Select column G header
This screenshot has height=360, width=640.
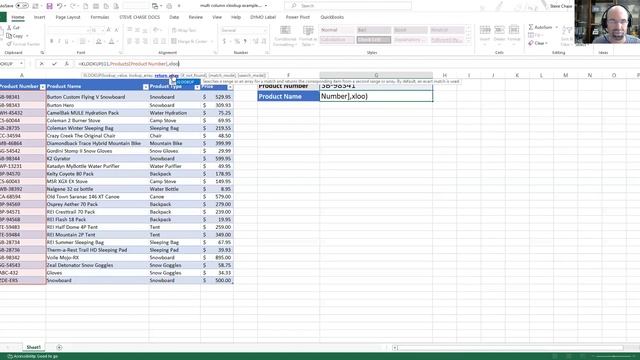[376, 75]
